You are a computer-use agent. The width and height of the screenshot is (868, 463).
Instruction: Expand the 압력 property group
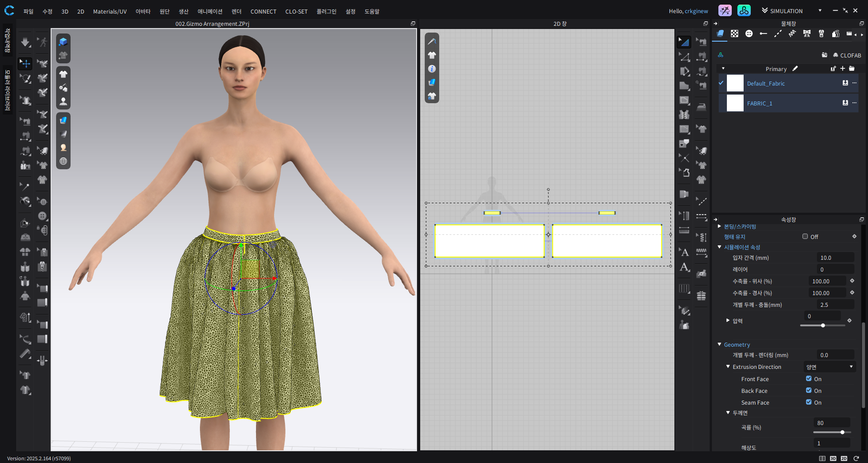coord(728,320)
